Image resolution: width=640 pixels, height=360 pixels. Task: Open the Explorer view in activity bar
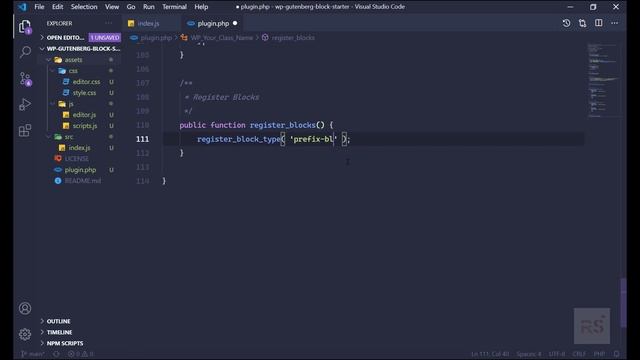tap(25, 27)
